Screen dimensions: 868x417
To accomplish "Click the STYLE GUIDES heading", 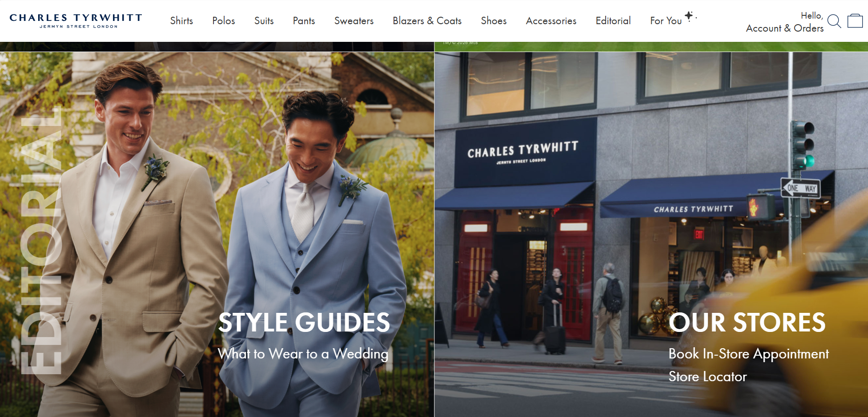I will tap(304, 322).
